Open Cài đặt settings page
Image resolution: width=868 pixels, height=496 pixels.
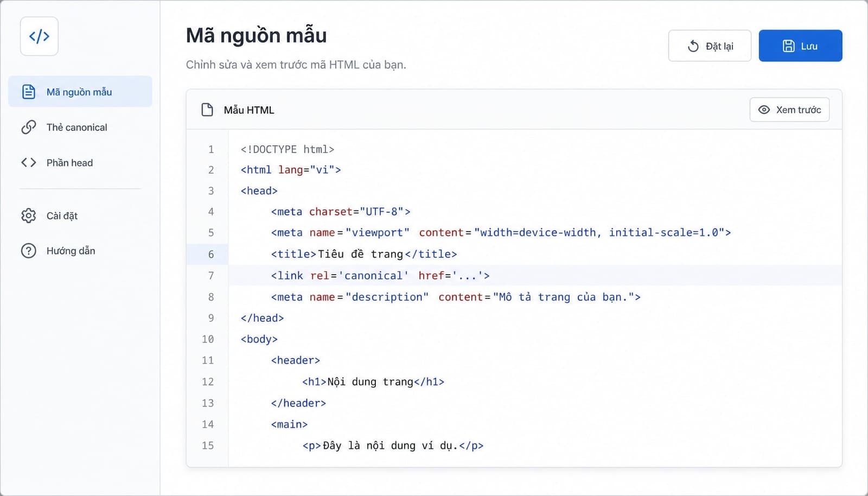pyautogui.click(x=80, y=215)
